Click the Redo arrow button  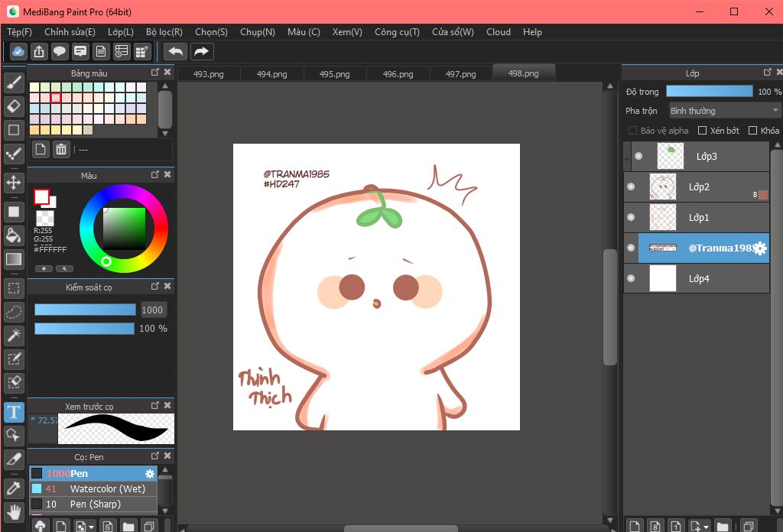(201, 51)
